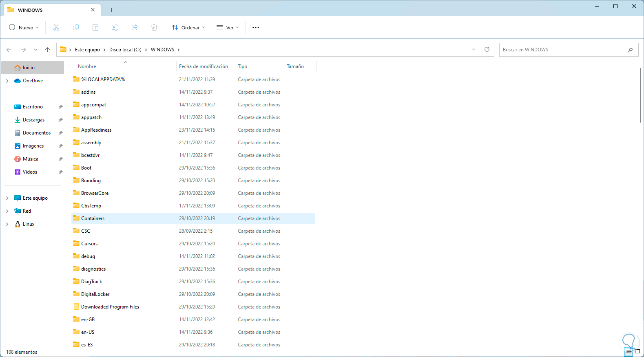This screenshot has width=644, height=357.
Task: Click the CbsTemp folder icon
Action: 76,205
